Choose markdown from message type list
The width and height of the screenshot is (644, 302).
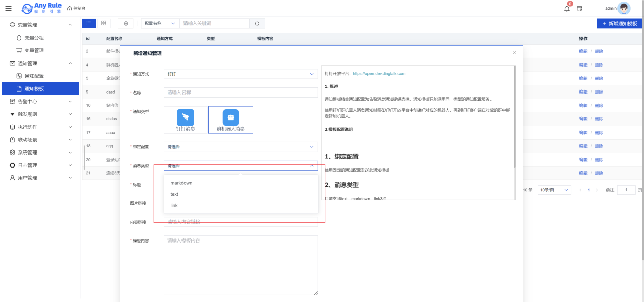point(181,183)
